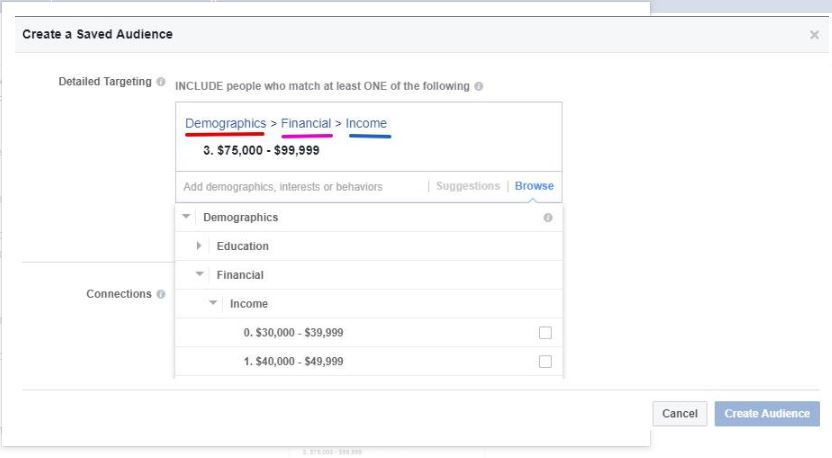
Task: Click the Connections info icon
Action: pyautogui.click(x=161, y=295)
